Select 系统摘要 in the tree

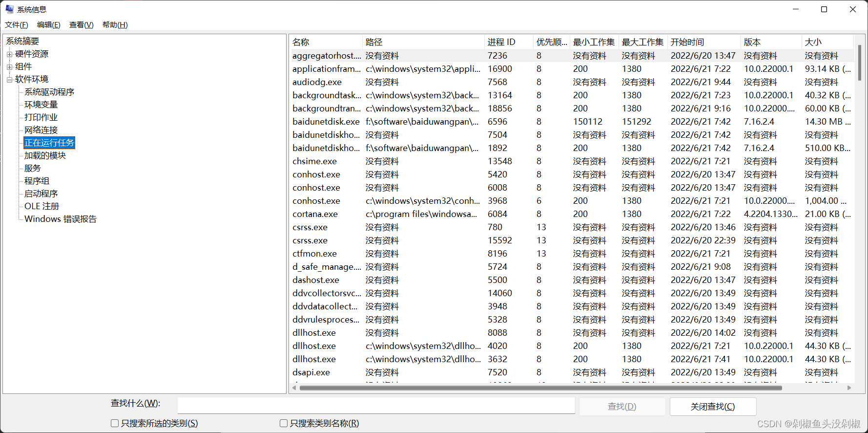(22, 41)
